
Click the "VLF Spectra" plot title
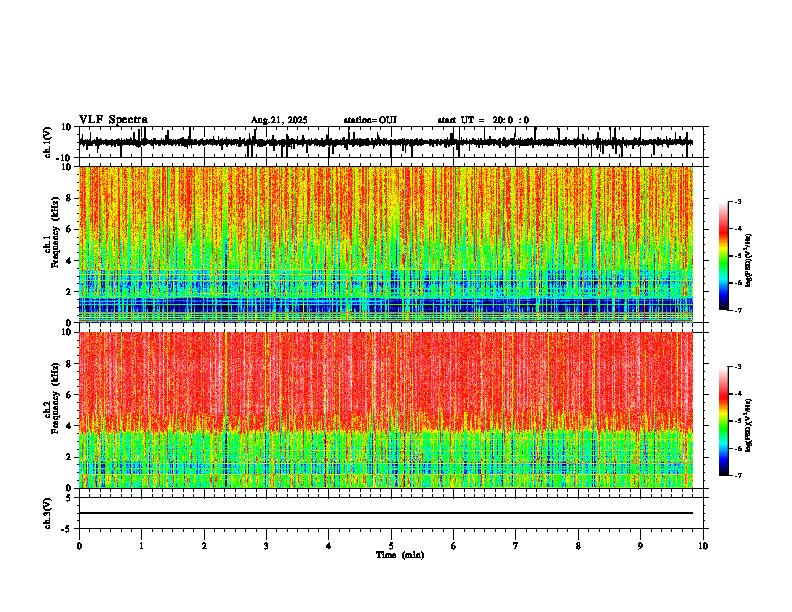point(113,120)
